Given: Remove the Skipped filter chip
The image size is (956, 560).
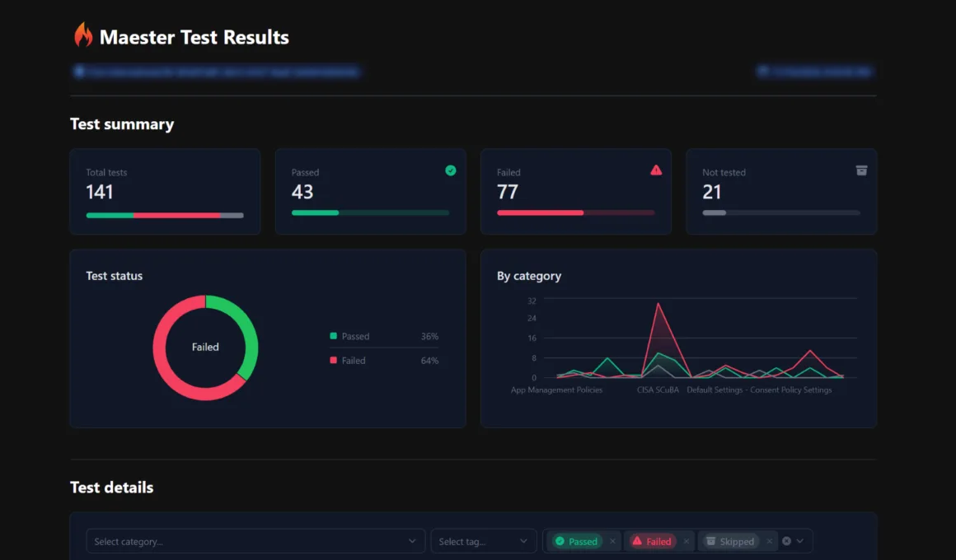Looking at the screenshot, I should click(770, 541).
